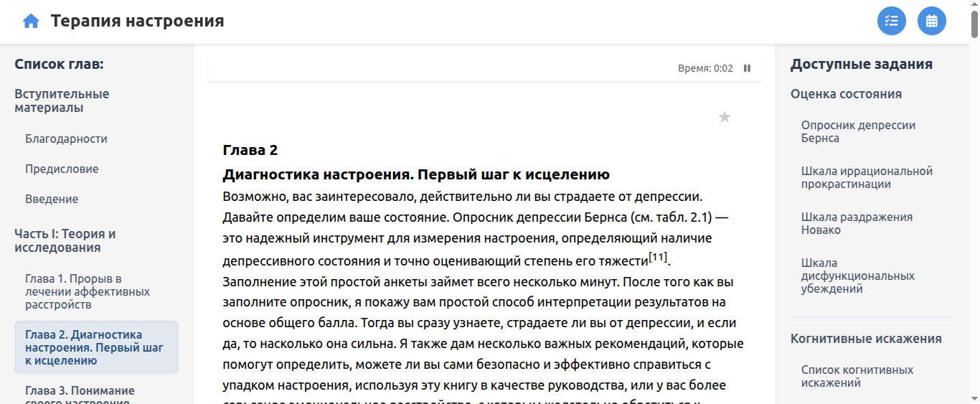
Task: Select Глава 2. Диагностика настроения chapter
Action: tap(96, 347)
